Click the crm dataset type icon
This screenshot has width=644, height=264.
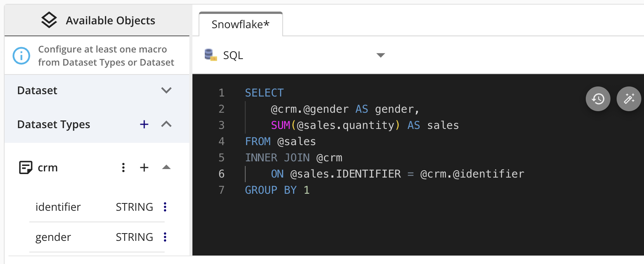pos(25,168)
